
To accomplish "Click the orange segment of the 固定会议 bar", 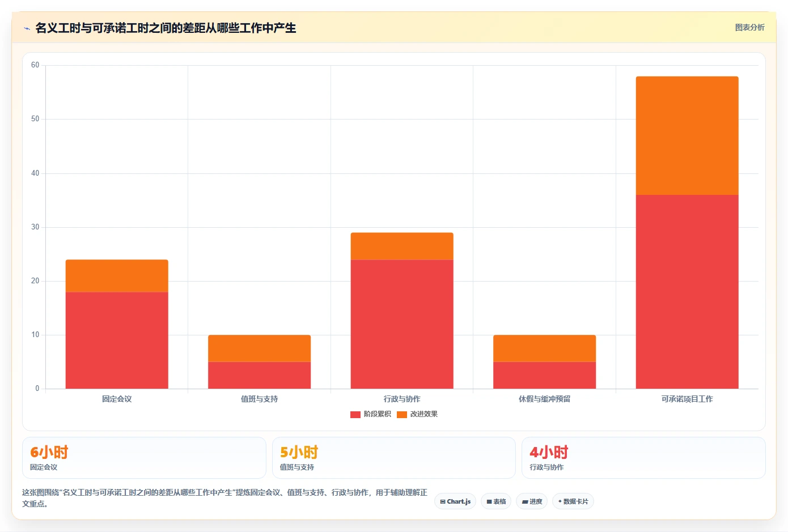I will click(x=117, y=276).
